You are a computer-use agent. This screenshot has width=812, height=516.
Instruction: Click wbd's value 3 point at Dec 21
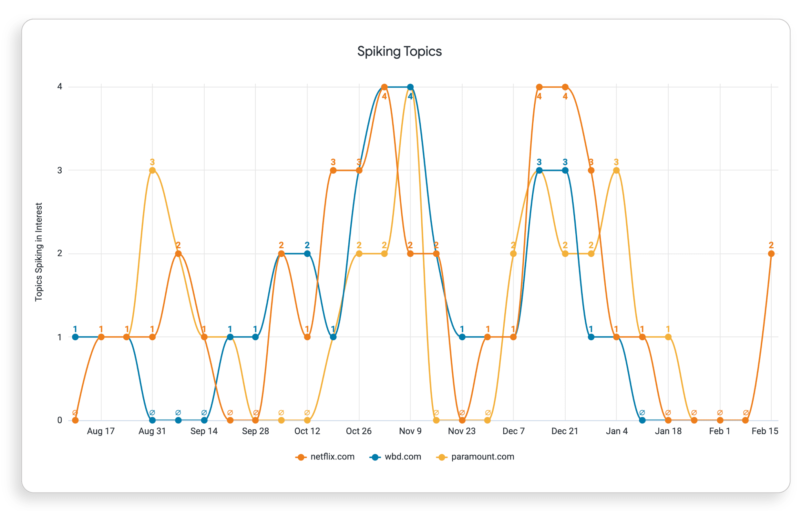tap(565, 170)
